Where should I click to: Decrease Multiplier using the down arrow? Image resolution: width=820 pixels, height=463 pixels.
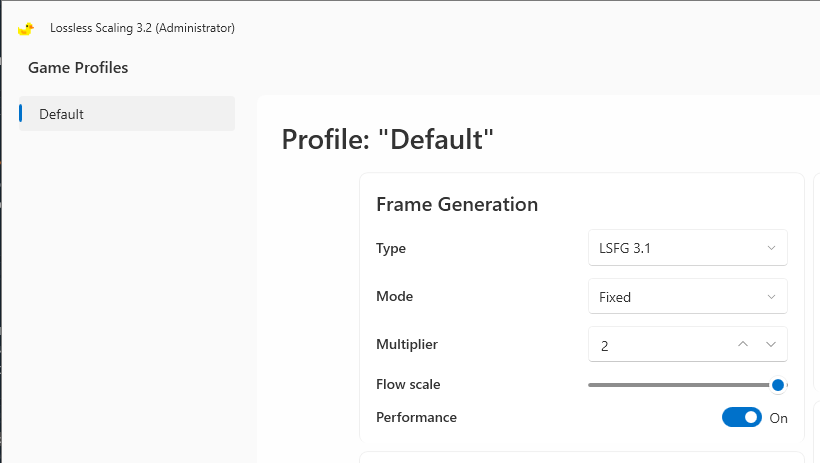pos(770,344)
